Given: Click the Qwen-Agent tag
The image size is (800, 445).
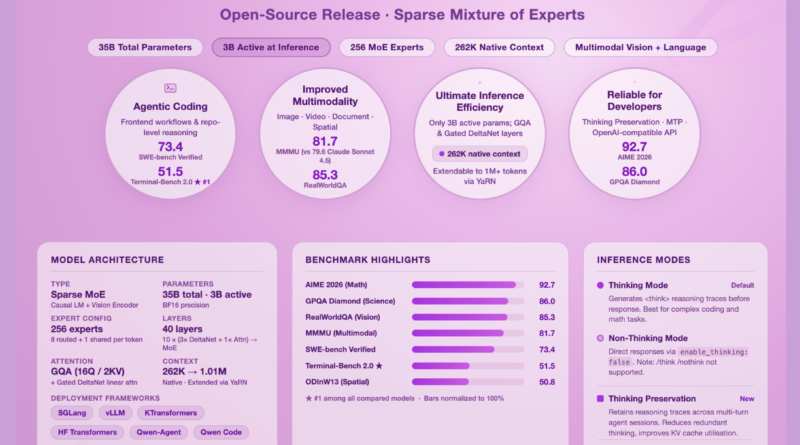Looking at the screenshot, I should (x=159, y=432).
